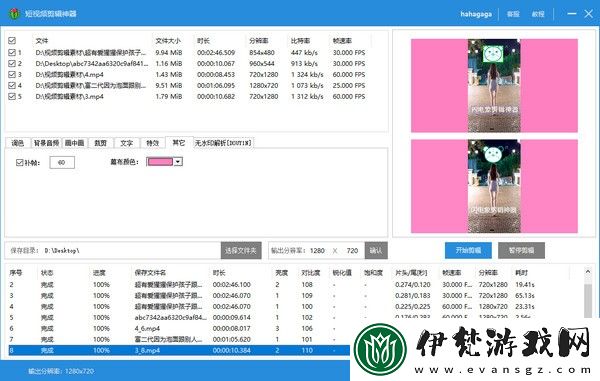Click the pink canvas color swatch

coord(160,162)
